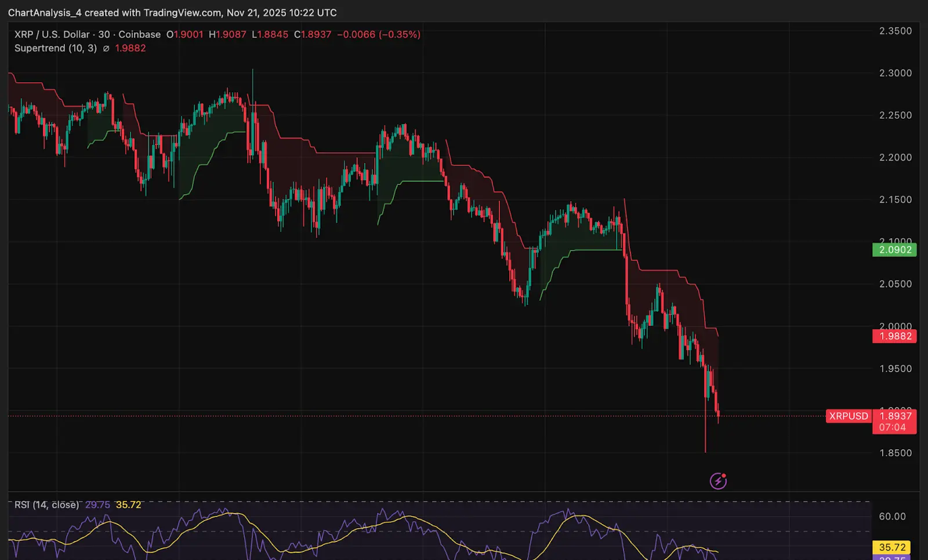The height and width of the screenshot is (560, 928).
Task: Click the Supertrend hidden-value symbol ∅
Action: pos(106,49)
